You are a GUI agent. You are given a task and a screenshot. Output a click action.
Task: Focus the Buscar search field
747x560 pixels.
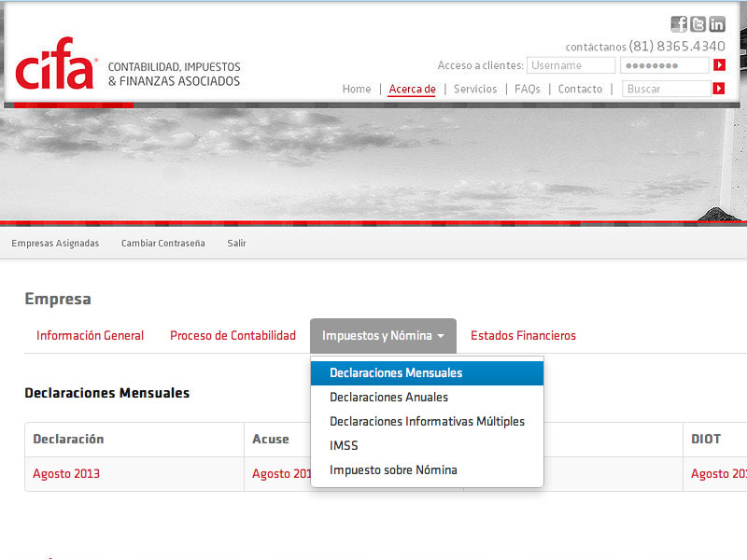pos(666,89)
